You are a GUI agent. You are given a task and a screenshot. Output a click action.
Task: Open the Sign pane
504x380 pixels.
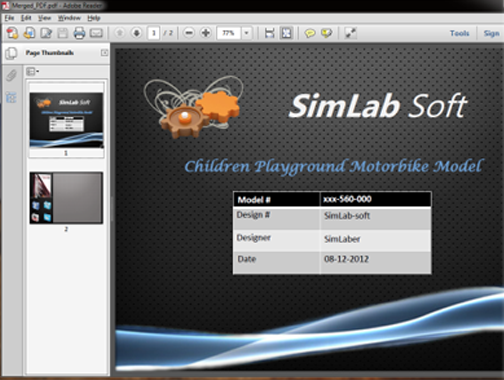[x=491, y=33]
